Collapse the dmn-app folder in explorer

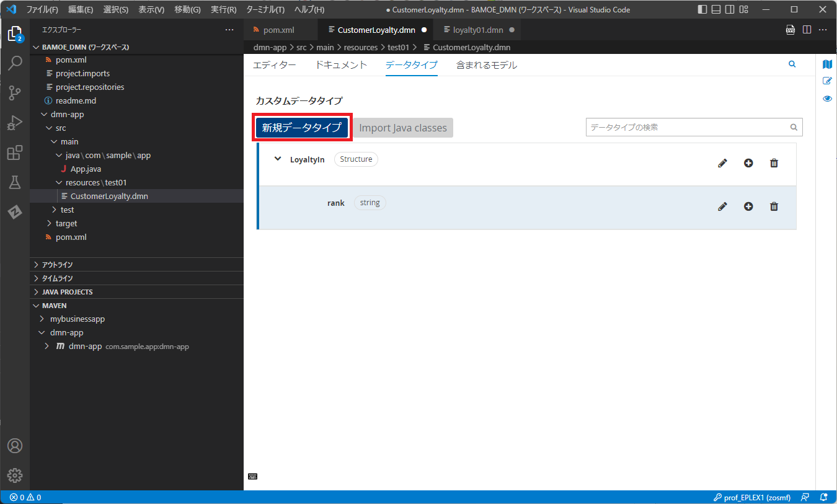[x=43, y=114]
